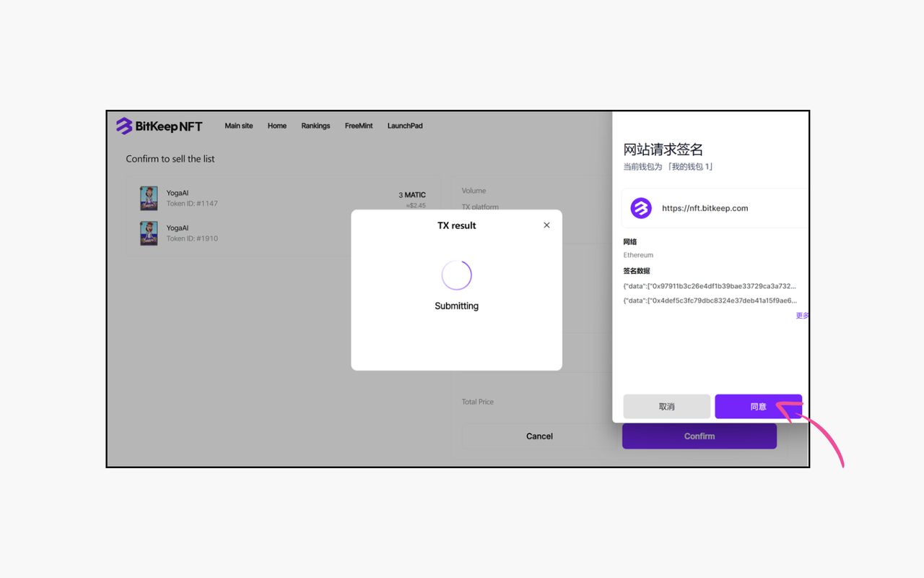Open the Rankings page

[315, 126]
